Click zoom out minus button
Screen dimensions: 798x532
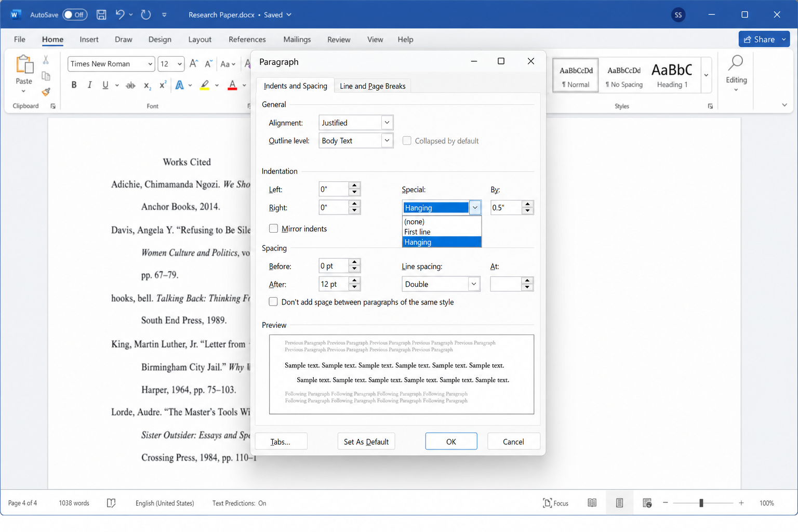665,503
